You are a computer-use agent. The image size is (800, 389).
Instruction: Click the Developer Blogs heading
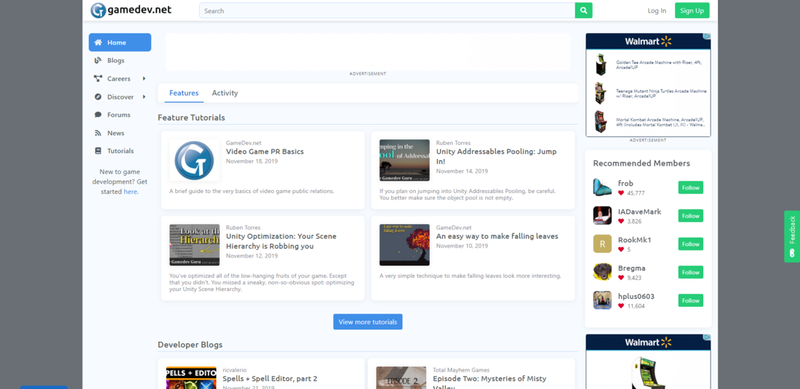tap(190, 345)
